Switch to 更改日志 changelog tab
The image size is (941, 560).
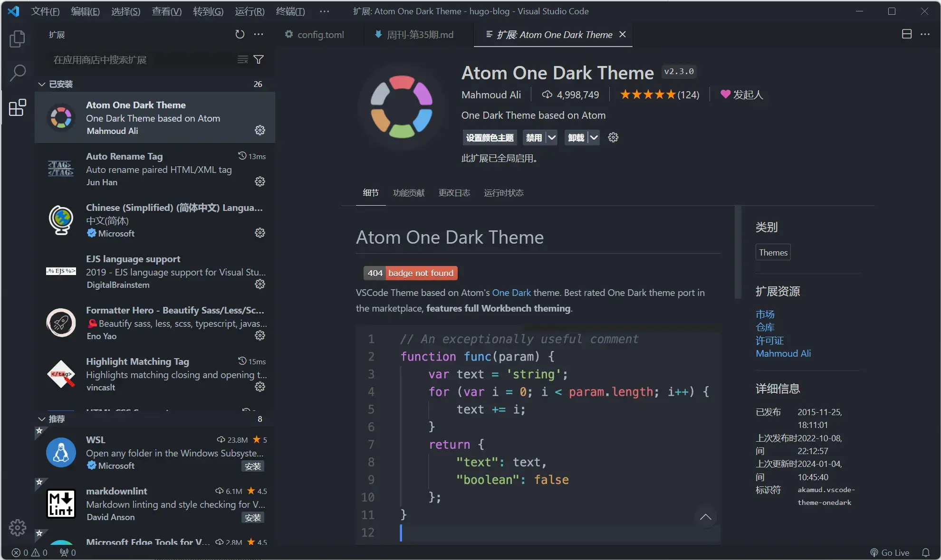(x=454, y=193)
